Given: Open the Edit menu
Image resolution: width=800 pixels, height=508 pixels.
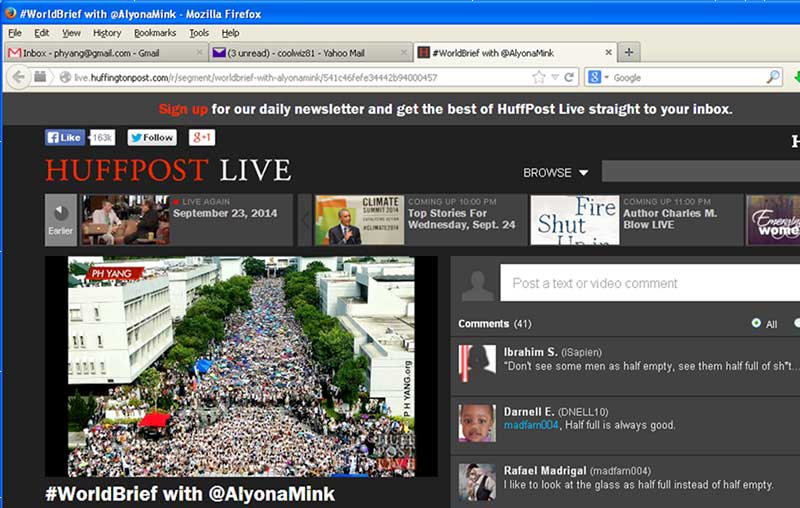Looking at the screenshot, I should tap(42, 33).
